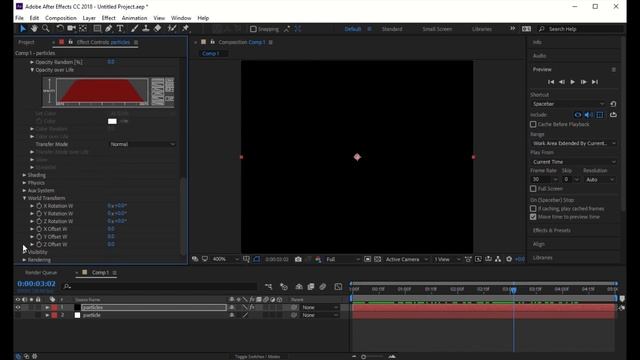
Task: Select the Pen tool
Action: [x=109, y=29]
